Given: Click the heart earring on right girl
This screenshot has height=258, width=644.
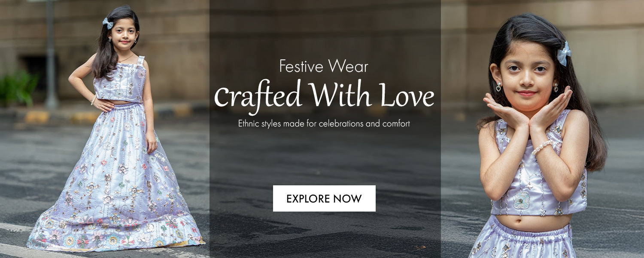Looking at the screenshot, I should 498,86.
